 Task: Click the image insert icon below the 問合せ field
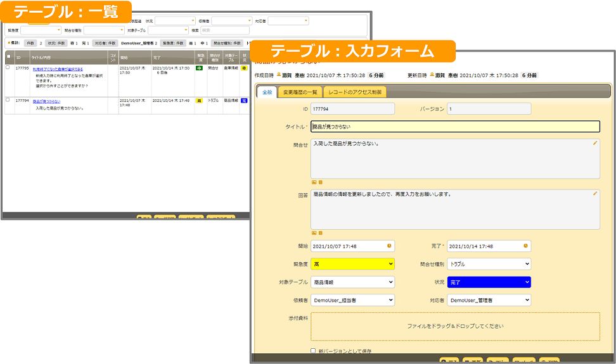click(x=314, y=182)
